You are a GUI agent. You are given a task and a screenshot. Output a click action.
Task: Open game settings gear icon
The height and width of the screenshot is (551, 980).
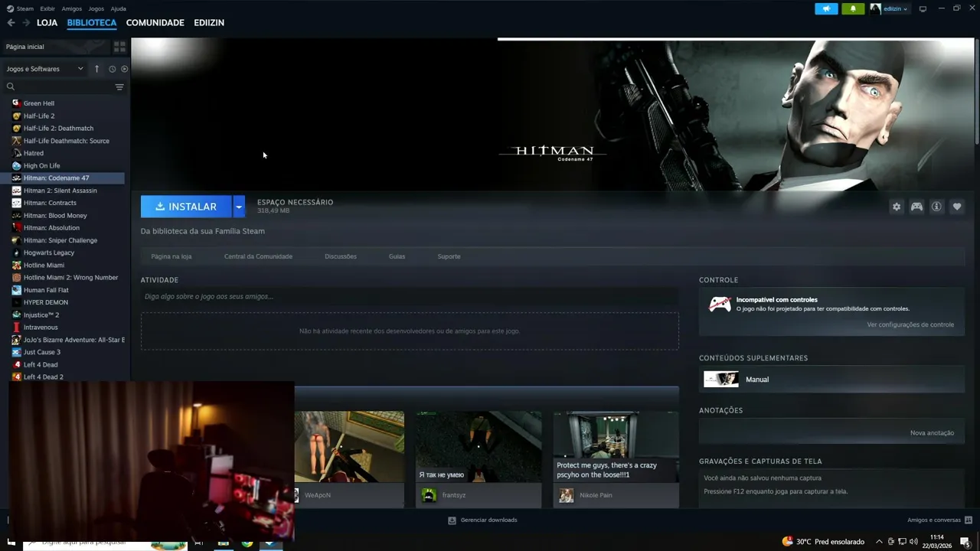point(897,207)
